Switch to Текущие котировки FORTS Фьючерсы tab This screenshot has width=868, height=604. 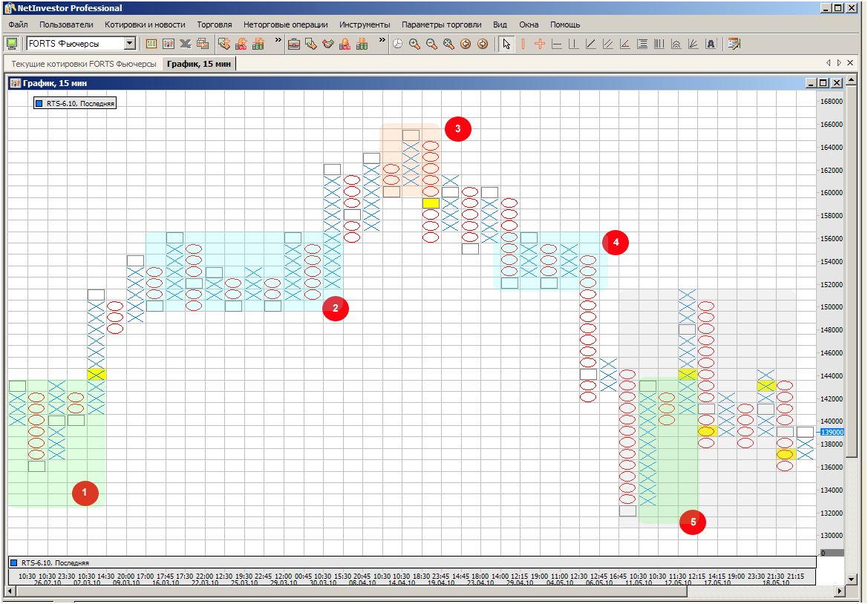click(x=84, y=64)
